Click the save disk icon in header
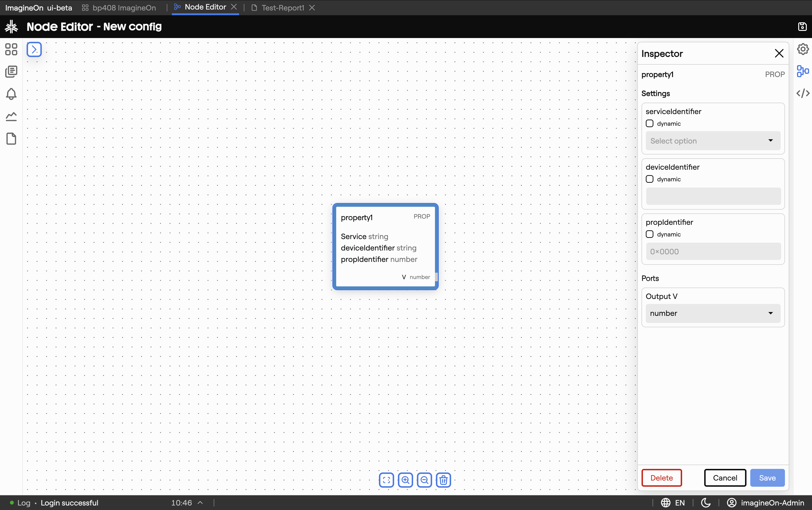 [802, 26]
